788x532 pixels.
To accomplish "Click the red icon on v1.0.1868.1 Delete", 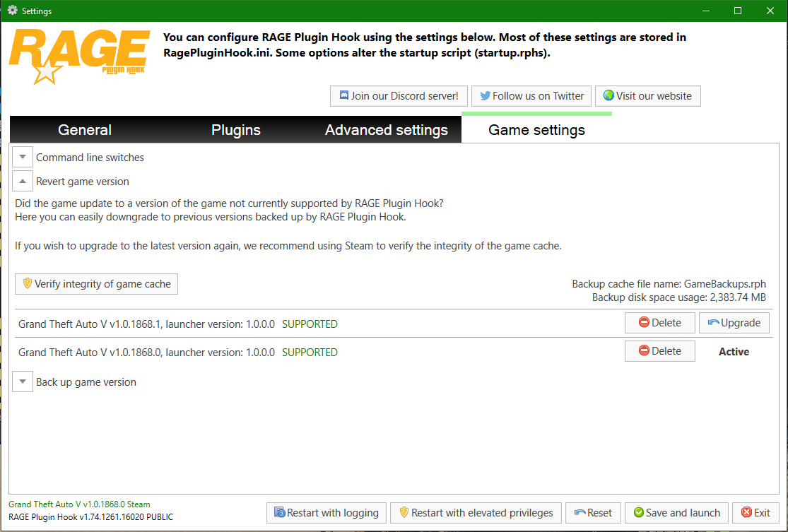I will click(644, 322).
